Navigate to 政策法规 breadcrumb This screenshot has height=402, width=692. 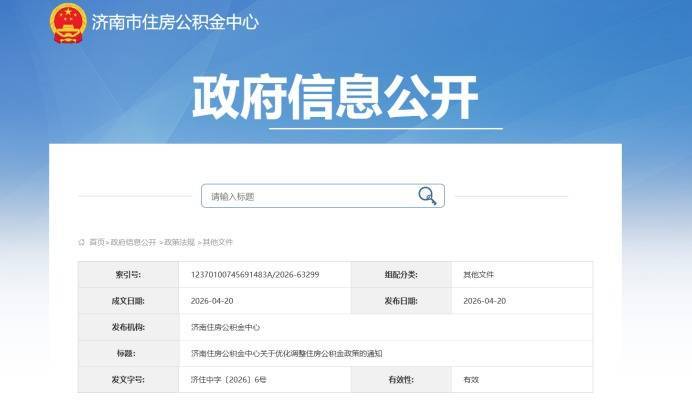tap(180, 242)
